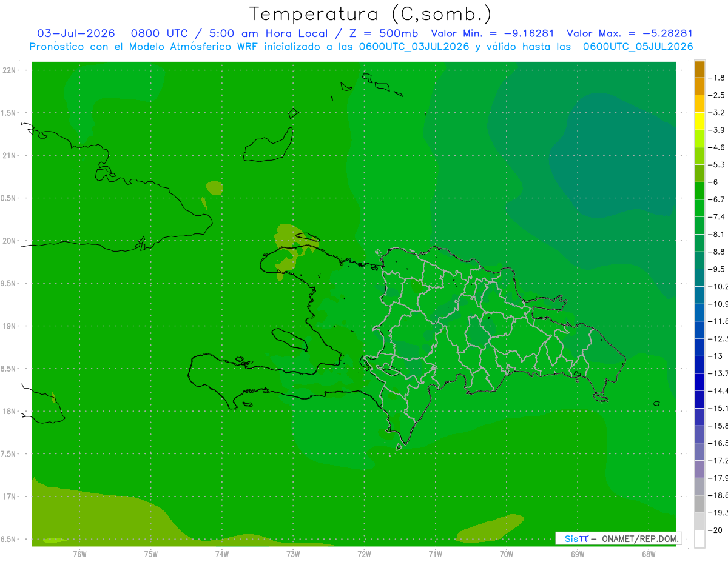Click the 68W longitude axis label
728x562 pixels.
pos(648,554)
